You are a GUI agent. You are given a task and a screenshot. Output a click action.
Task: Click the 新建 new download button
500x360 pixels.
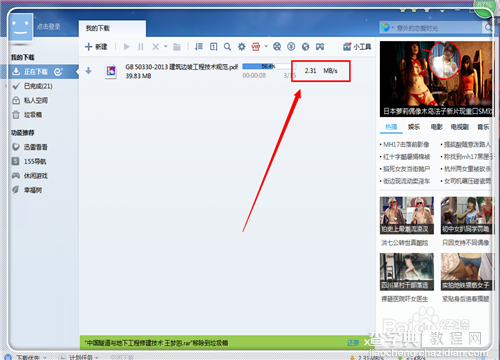(x=96, y=47)
